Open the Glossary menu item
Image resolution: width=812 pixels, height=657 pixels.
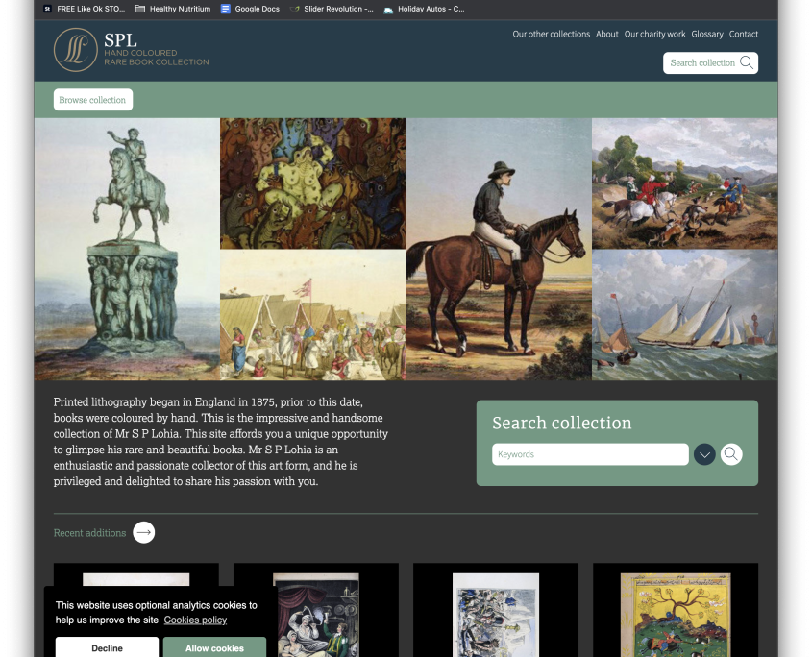(x=707, y=35)
